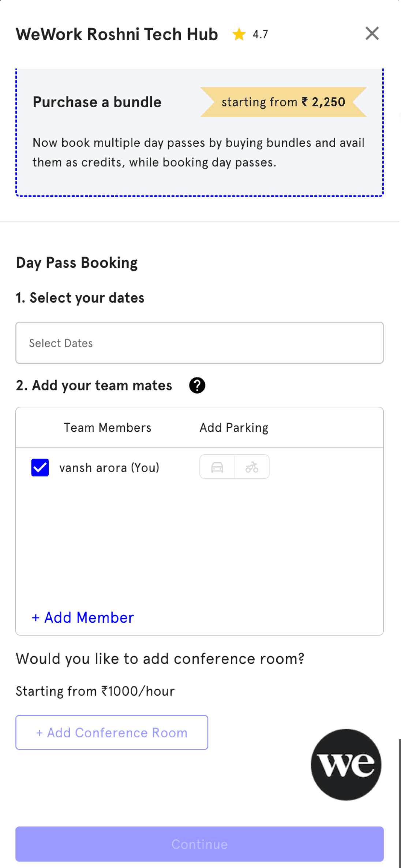Click + Add Conference Room button
Screen dimensions: 401x868
tap(112, 732)
